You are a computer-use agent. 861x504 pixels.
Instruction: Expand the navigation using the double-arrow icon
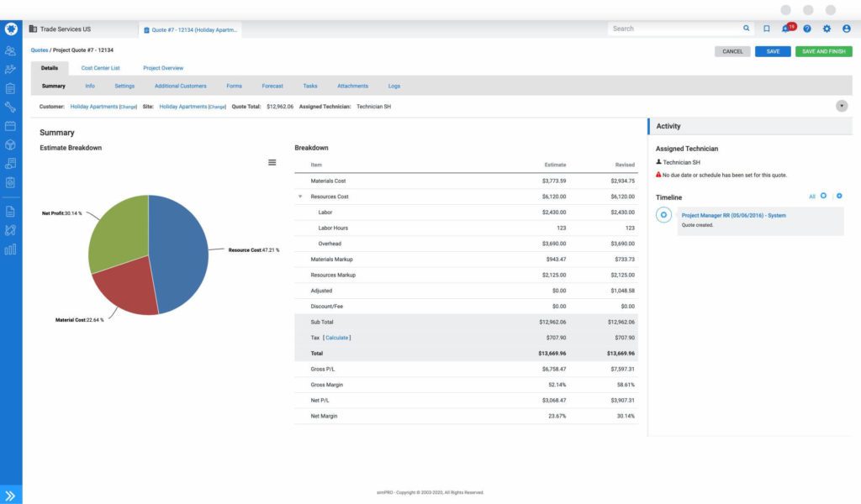[10, 493]
